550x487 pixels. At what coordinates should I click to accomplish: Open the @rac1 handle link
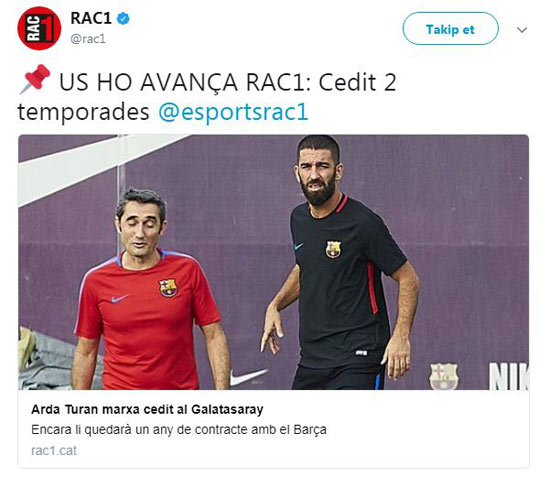click(x=88, y=39)
